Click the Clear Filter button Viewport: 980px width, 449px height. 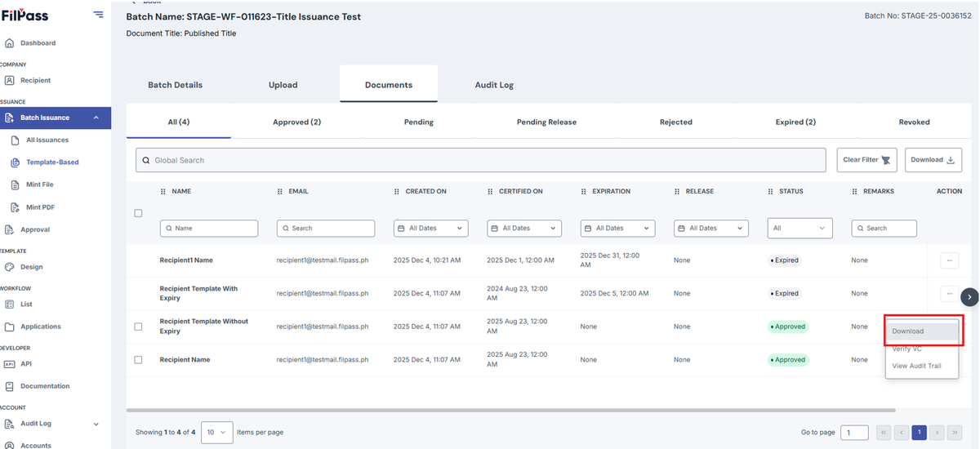click(x=867, y=160)
